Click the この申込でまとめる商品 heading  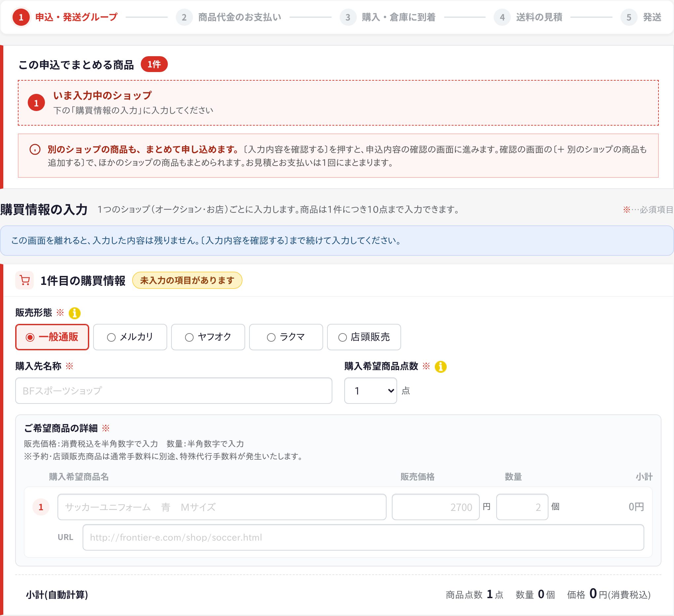(x=76, y=64)
